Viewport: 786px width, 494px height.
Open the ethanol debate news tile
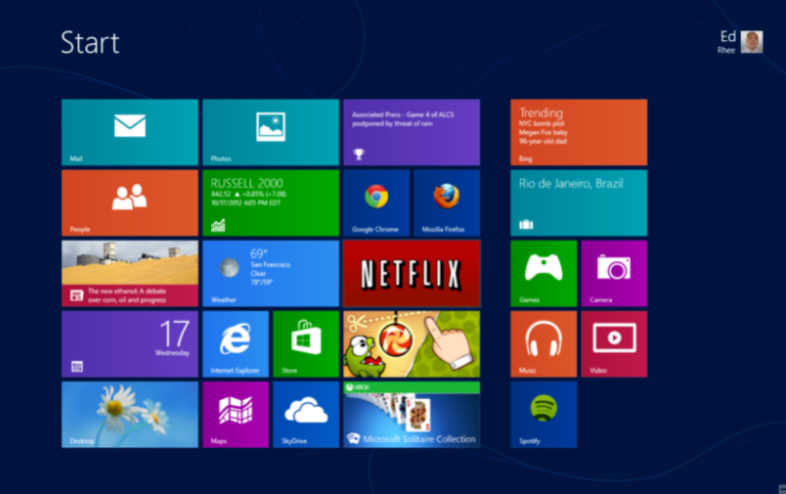tap(130, 273)
